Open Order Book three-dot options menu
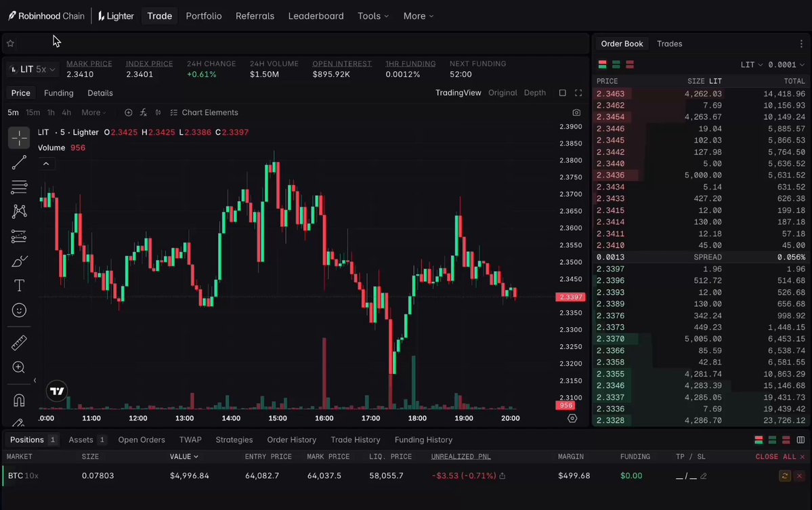Image resolution: width=812 pixels, height=510 pixels. coord(801,44)
